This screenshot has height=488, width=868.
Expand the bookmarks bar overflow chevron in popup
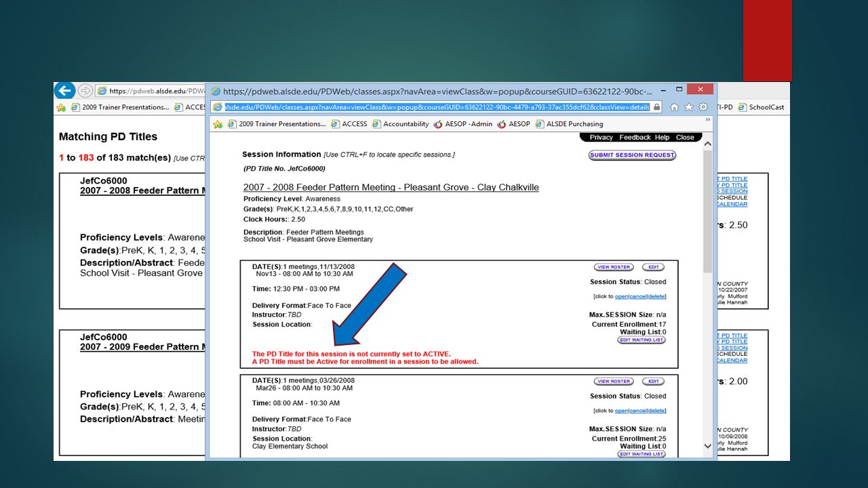click(x=708, y=120)
